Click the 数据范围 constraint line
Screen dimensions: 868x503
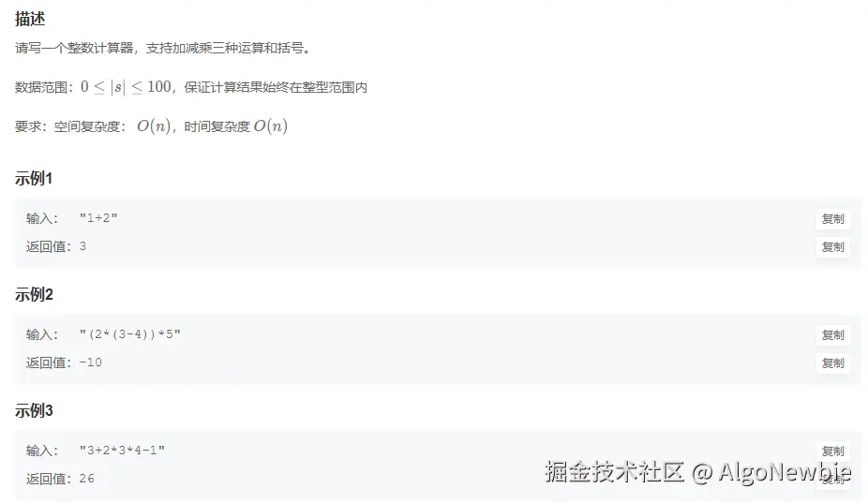(191, 87)
